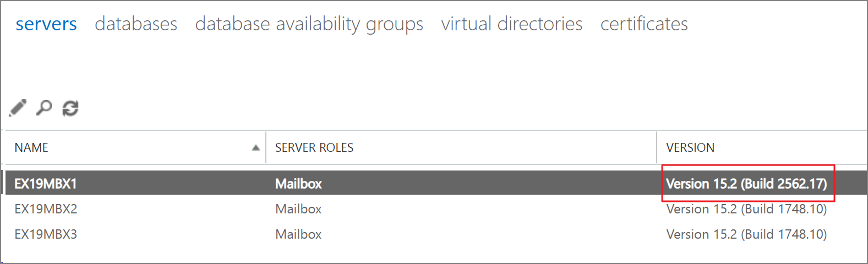Click Mailbox role of EX19MBX3
The height and width of the screenshot is (264, 868).
[298, 234]
